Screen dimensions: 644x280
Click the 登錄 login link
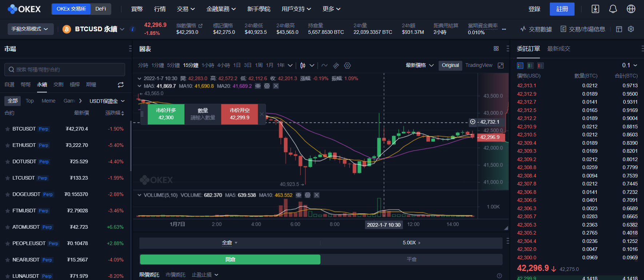pos(534,9)
